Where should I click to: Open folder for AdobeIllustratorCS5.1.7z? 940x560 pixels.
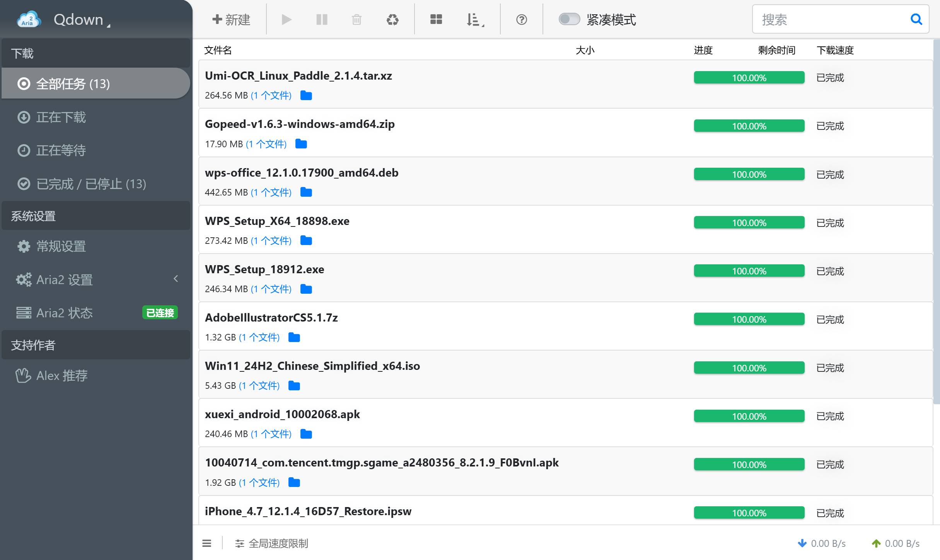[x=294, y=337]
